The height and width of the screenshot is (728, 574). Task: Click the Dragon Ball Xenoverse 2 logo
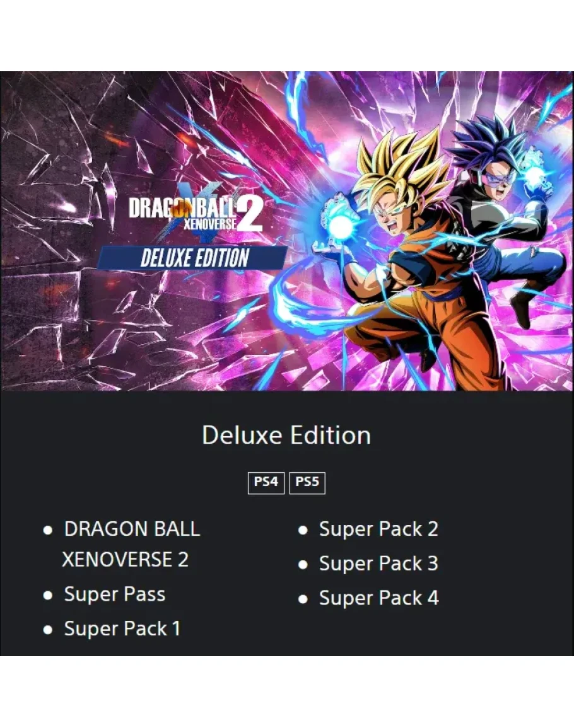click(196, 212)
